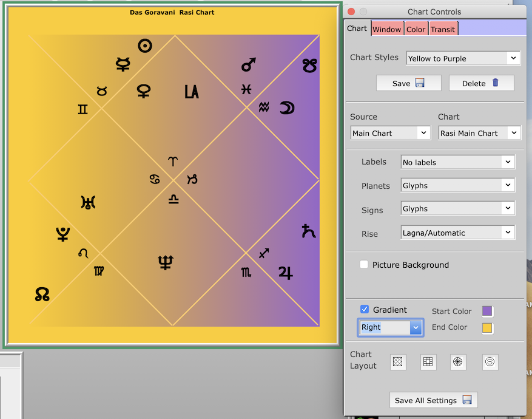Click the yellow End Color swatch
Image resolution: width=532 pixels, height=419 pixels.
click(x=487, y=328)
